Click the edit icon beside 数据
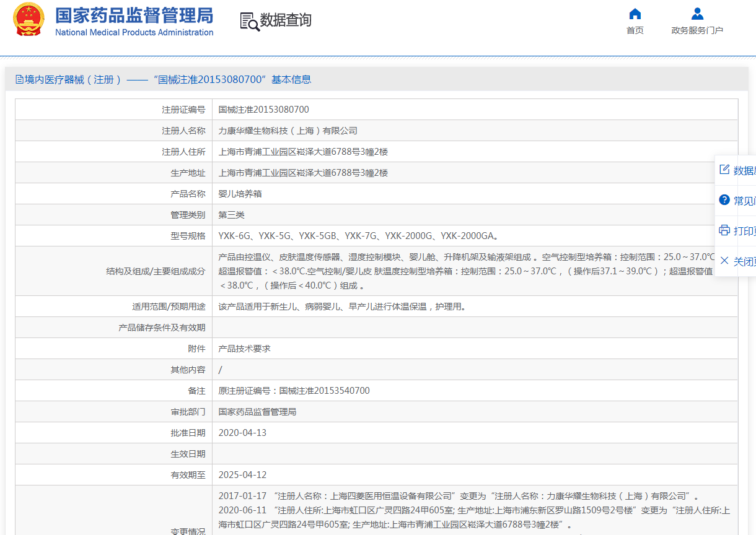Viewport: 756px width, 535px height. (724, 170)
